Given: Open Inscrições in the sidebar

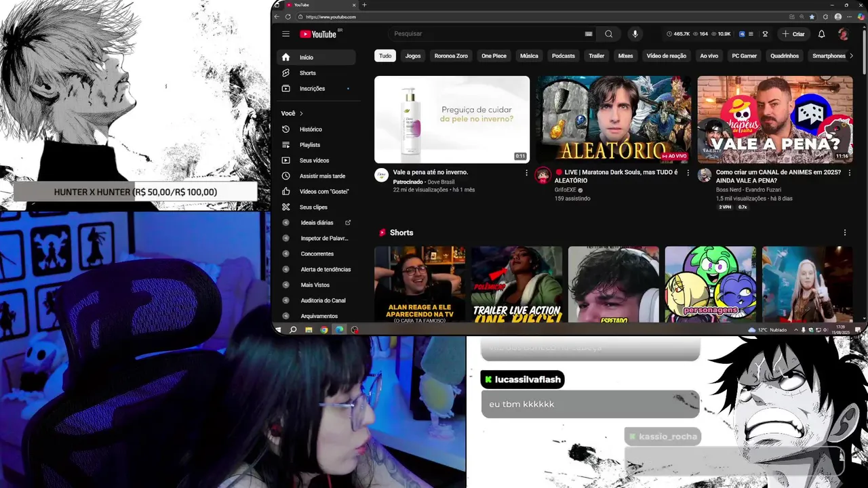Looking at the screenshot, I should coord(317,89).
